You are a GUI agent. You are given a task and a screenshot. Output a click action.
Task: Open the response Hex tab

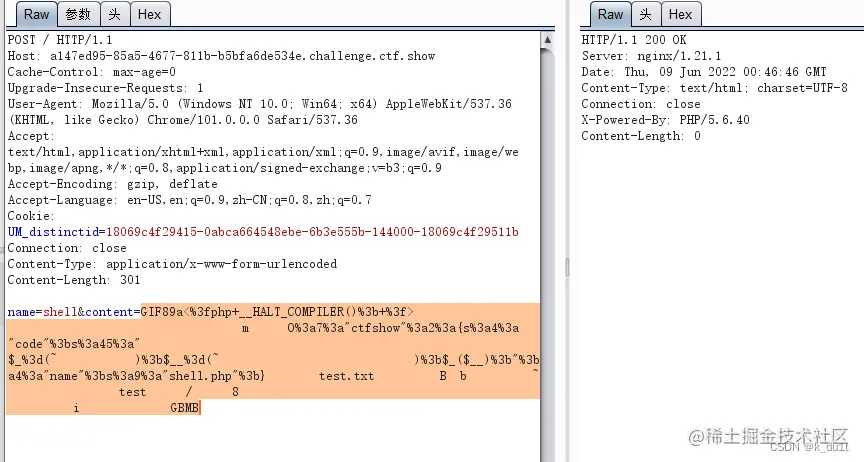[681, 14]
